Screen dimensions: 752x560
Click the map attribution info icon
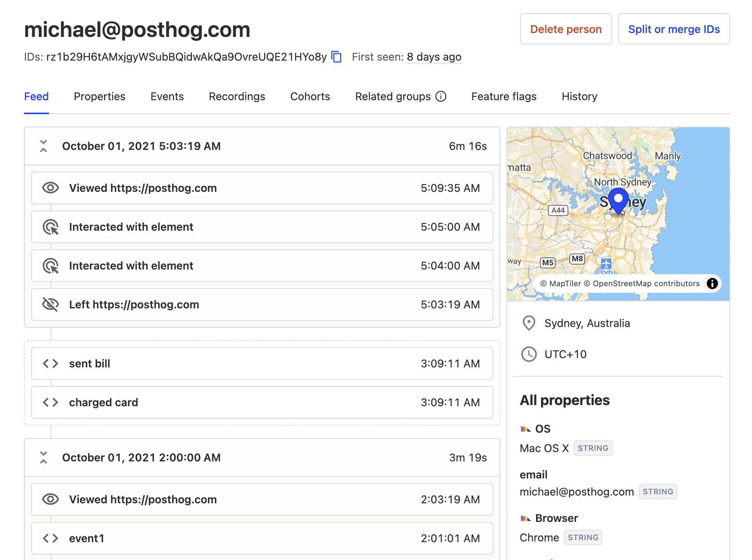click(712, 283)
